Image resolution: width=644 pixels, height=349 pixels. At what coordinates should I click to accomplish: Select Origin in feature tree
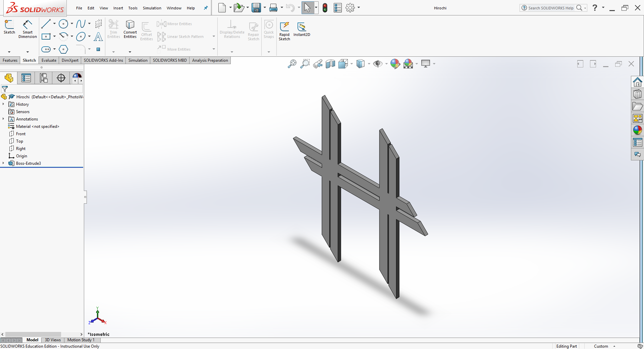pos(21,156)
